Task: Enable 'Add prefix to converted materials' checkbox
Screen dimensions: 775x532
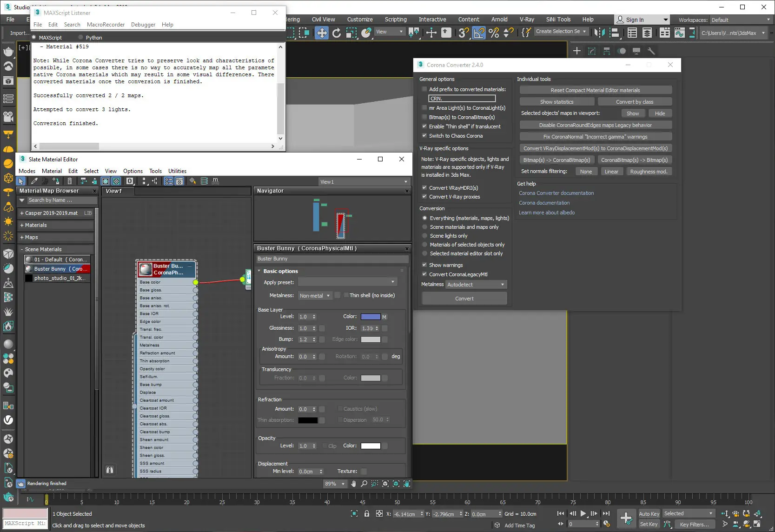Action: 424,89
